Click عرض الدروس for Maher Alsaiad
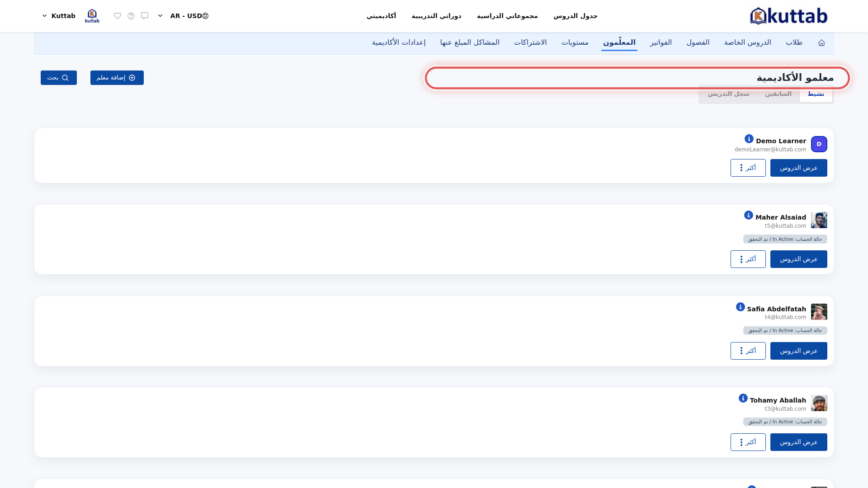Image resolution: width=868 pixels, height=488 pixels. coord(799,259)
